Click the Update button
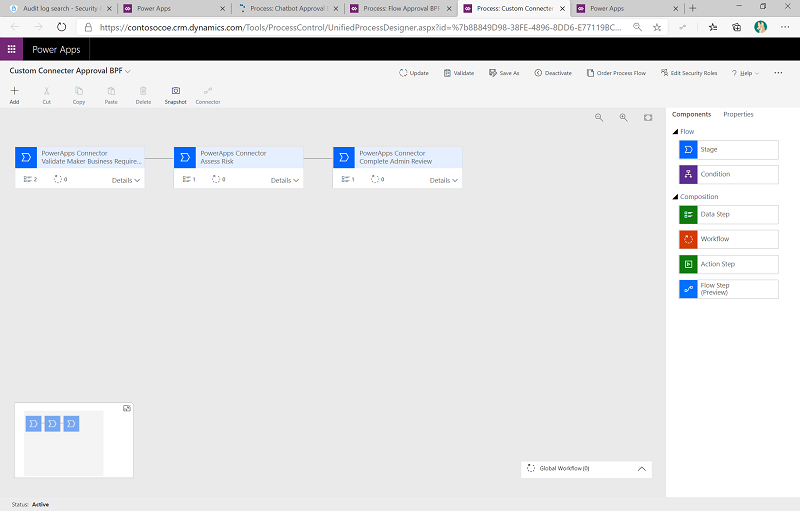The height and width of the screenshot is (511, 800). (x=414, y=73)
